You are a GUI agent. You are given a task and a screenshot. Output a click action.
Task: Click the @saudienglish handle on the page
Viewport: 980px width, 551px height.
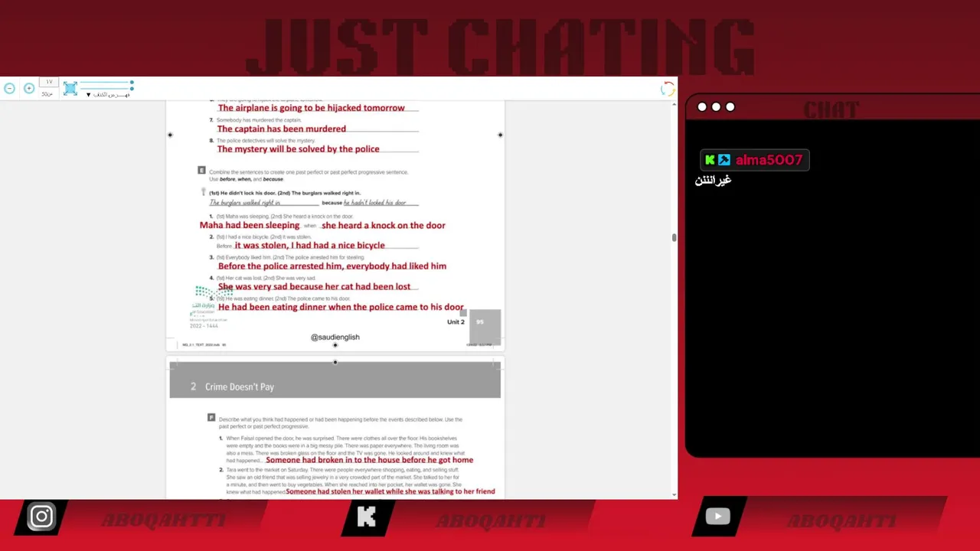(x=335, y=337)
